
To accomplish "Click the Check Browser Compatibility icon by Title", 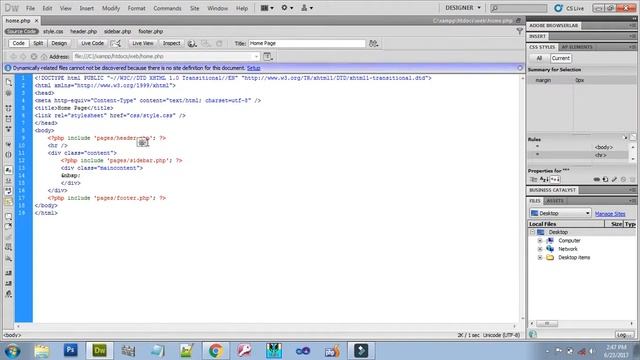I will pyautogui.click(x=373, y=43).
